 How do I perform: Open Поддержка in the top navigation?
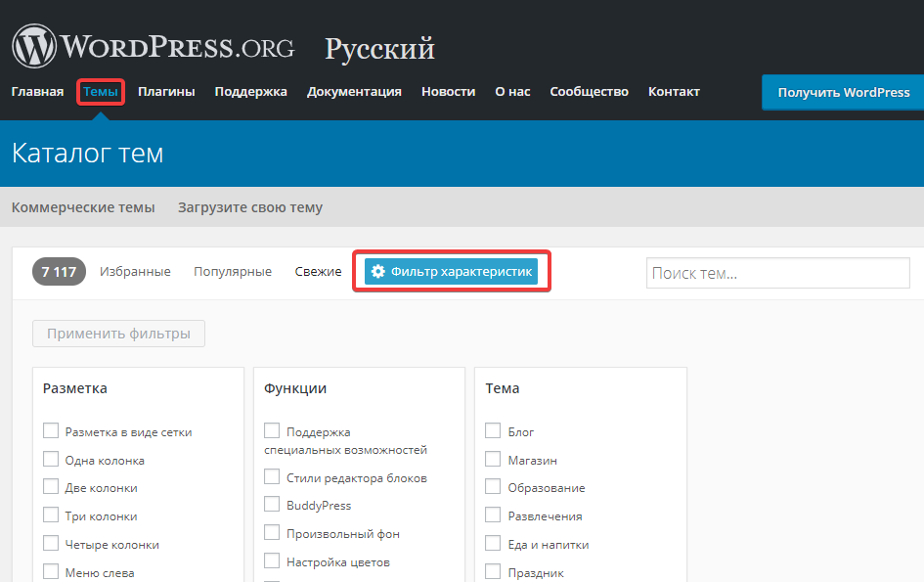[250, 91]
